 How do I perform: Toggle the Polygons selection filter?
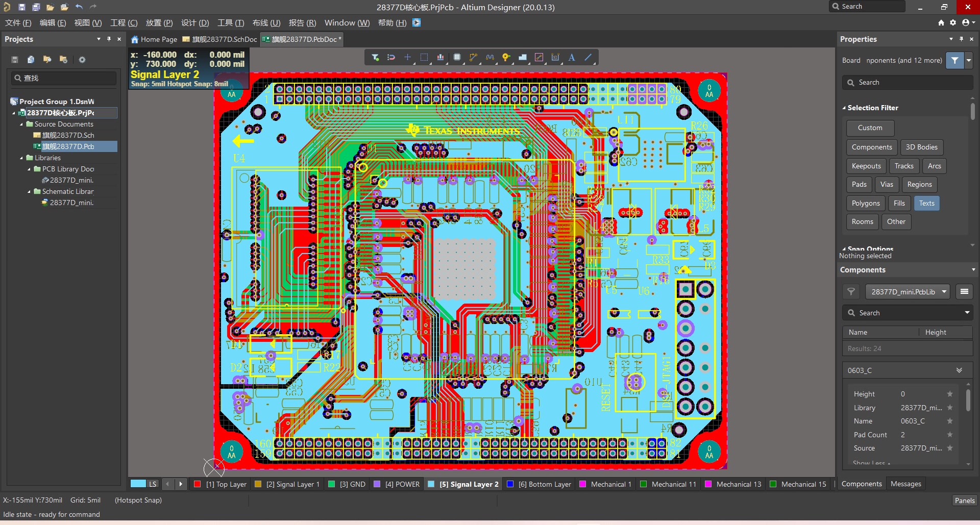[x=865, y=203]
